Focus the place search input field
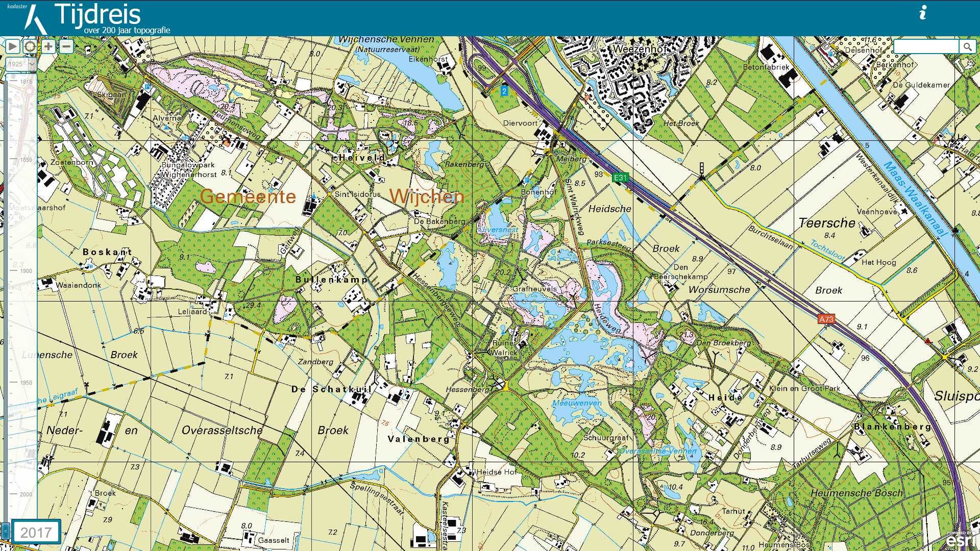Viewport: 980px width, 551px height. (926, 47)
